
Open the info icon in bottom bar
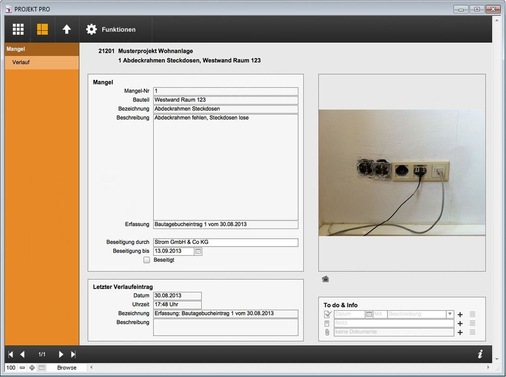[480, 354]
